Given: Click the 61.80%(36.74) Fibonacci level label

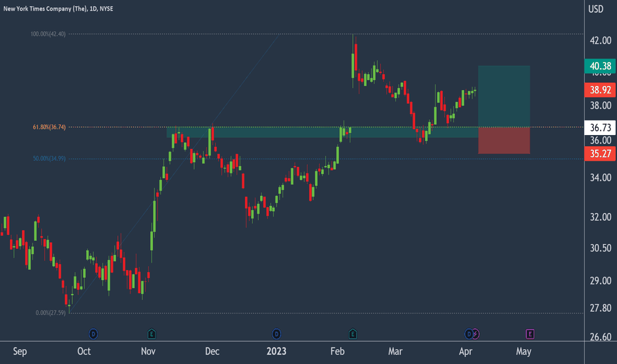Looking at the screenshot, I should click(49, 127).
